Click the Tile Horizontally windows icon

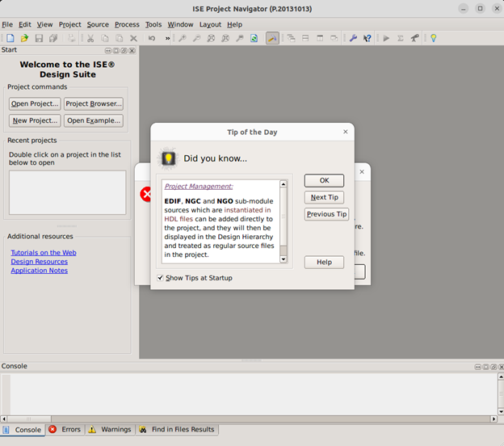click(305, 38)
